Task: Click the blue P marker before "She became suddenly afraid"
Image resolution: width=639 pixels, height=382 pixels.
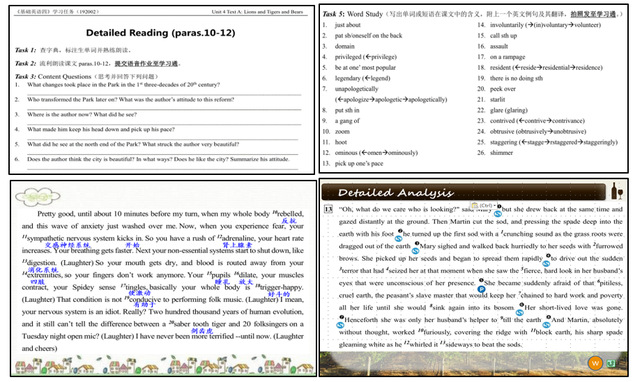Action: (481, 289)
